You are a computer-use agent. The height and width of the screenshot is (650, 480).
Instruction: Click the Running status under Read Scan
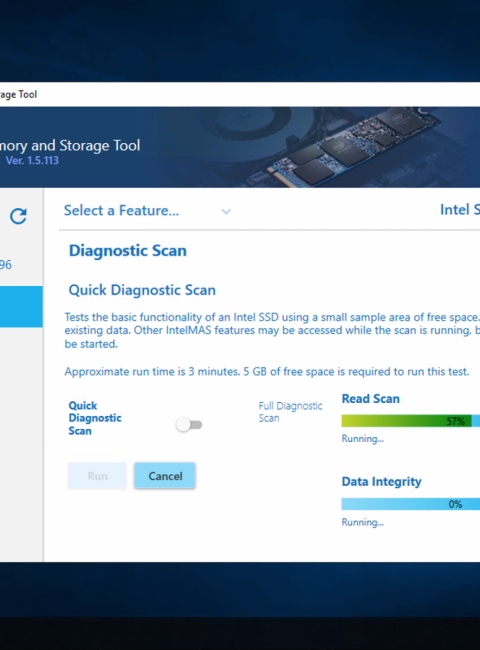click(x=363, y=439)
